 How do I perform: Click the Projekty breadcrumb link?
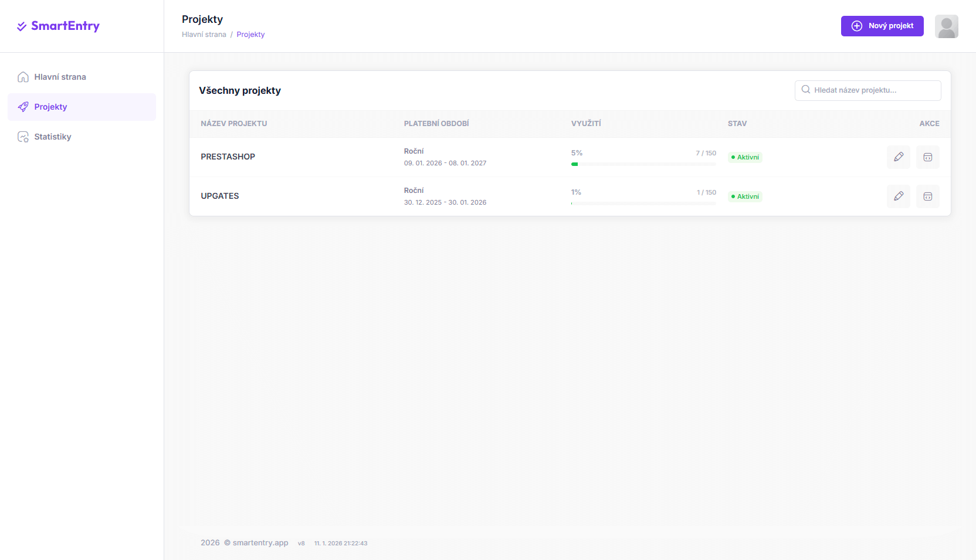(x=250, y=35)
